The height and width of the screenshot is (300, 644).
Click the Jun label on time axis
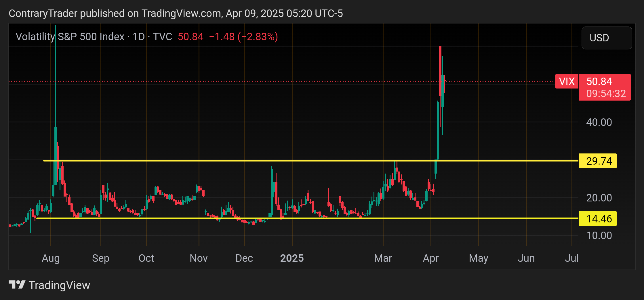pyautogui.click(x=526, y=258)
